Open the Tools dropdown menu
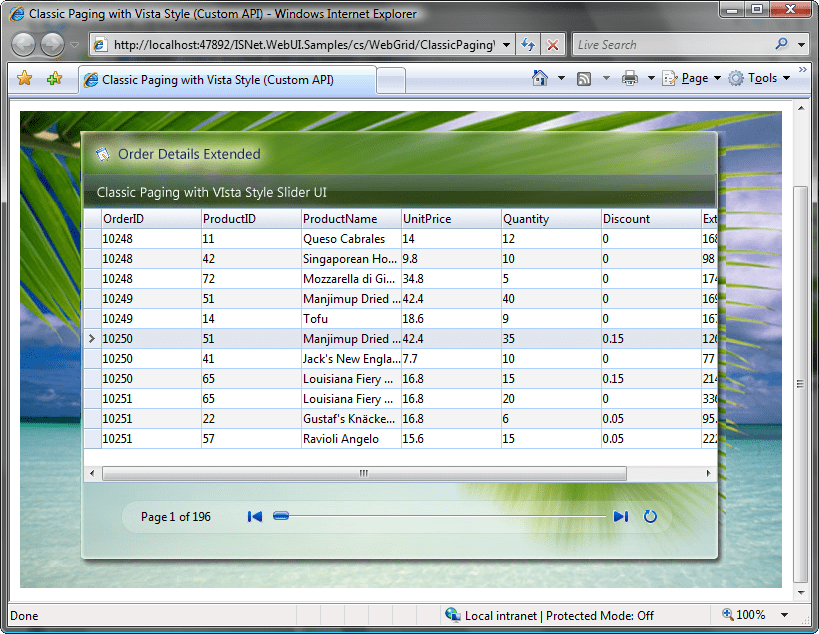Screen dimensions: 819x634 759,78
